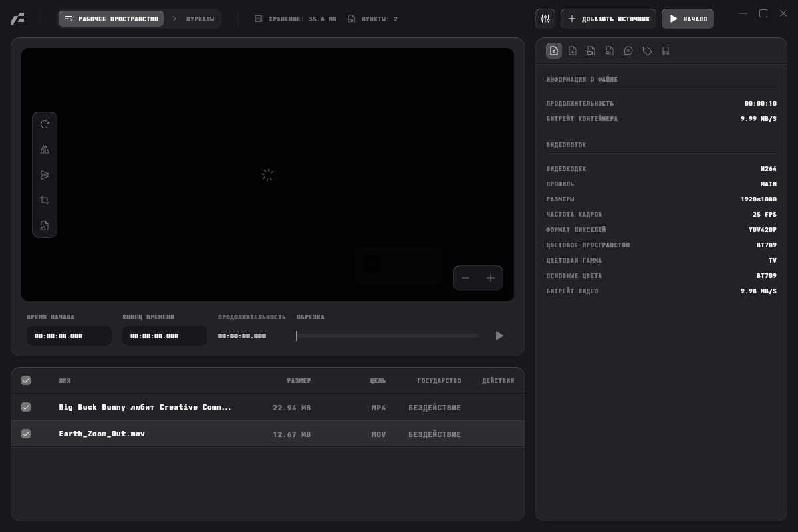Click the Конец времени time field
The height and width of the screenshot is (532, 798).
(165, 336)
